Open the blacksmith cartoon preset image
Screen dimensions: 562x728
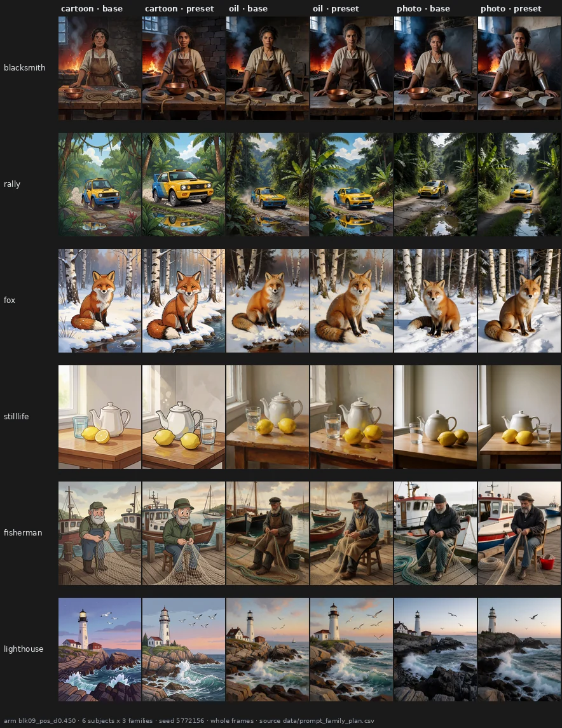(x=184, y=68)
